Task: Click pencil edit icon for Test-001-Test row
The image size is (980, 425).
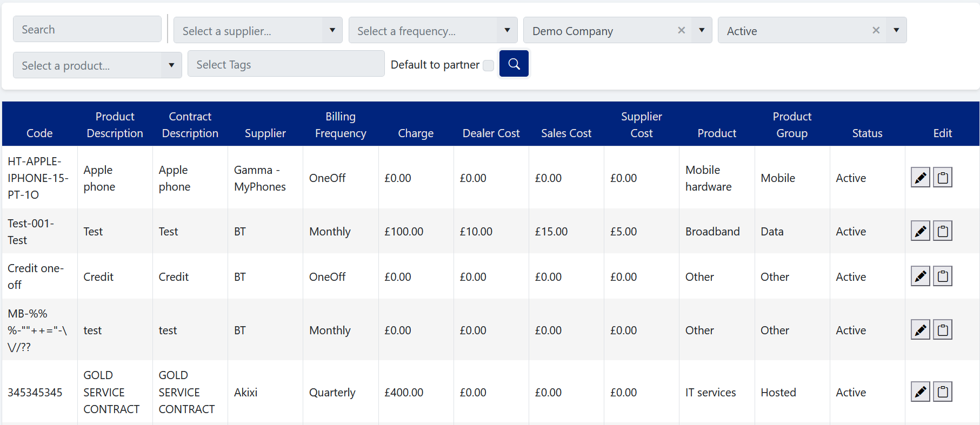Action: [x=920, y=231]
